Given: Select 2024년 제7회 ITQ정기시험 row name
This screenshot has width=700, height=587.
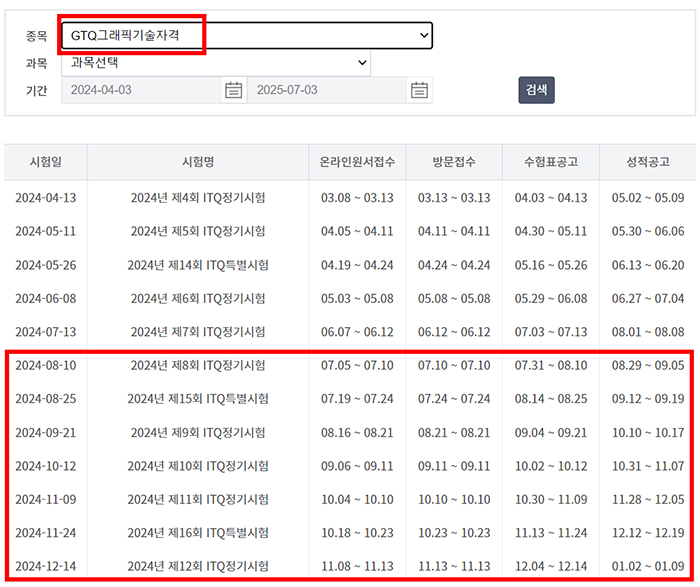Looking at the screenshot, I should 198,332.
